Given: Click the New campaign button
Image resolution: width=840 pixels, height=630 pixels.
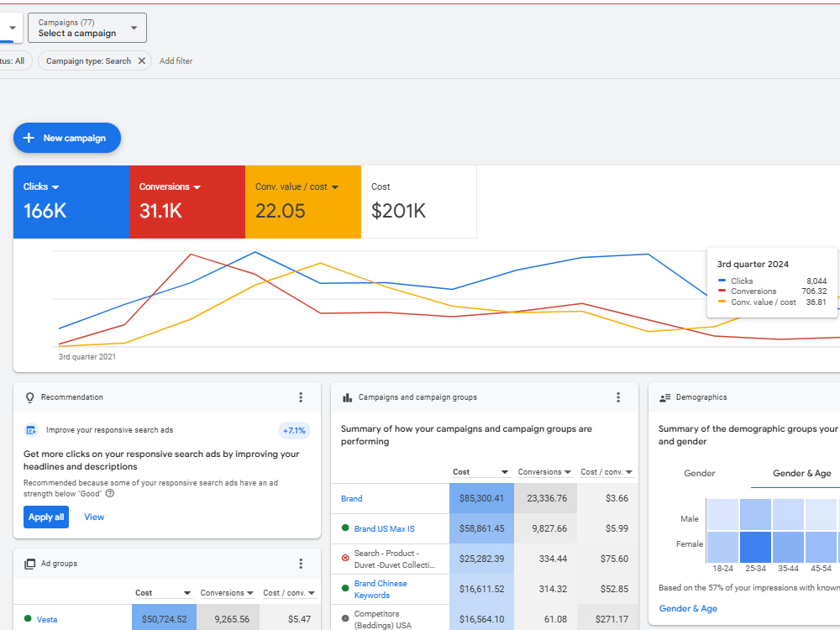Looking at the screenshot, I should pos(67,138).
